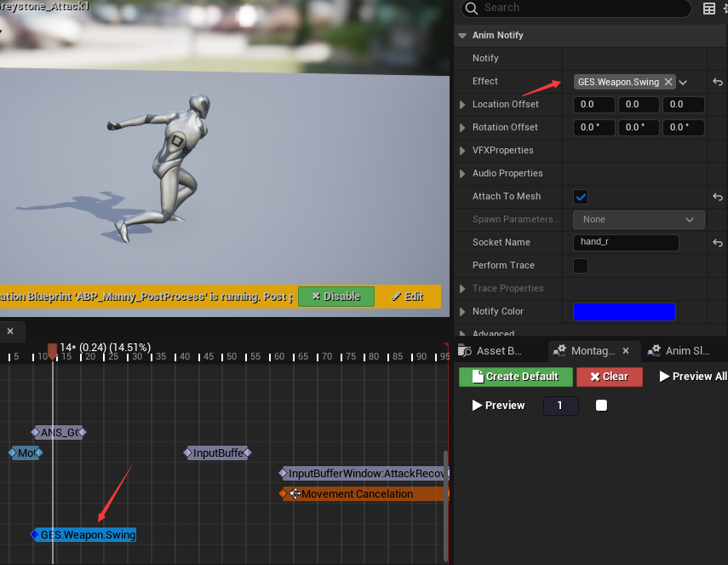Open the blue Notify Color swatch
The width and height of the screenshot is (728, 565).
[x=624, y=312]
